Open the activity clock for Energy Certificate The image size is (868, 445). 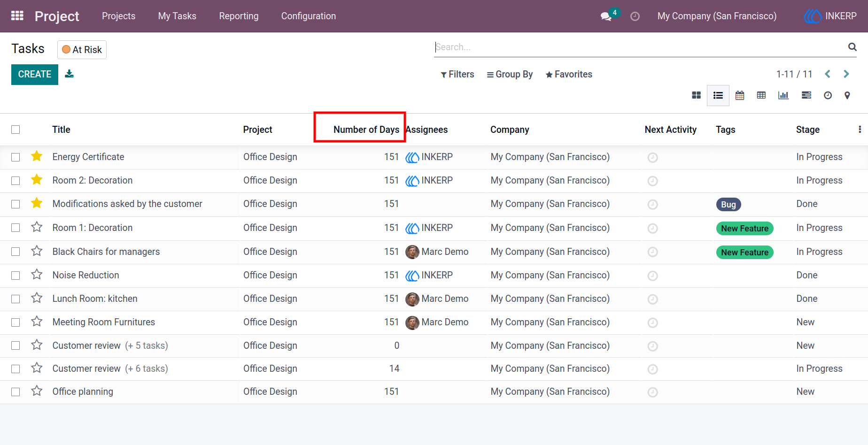click(652, 157)
